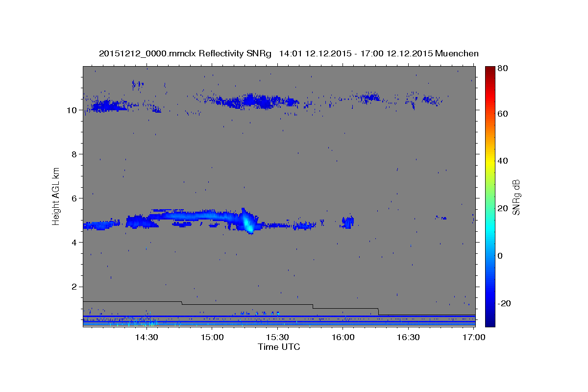Click the colorbar value 0

point(500,256)
